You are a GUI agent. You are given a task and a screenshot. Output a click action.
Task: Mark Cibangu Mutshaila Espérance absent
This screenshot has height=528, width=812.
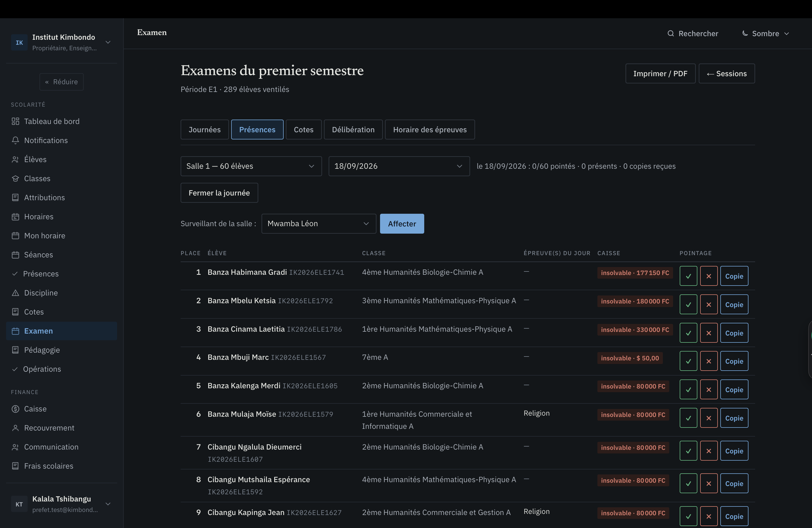coord(709,484)
